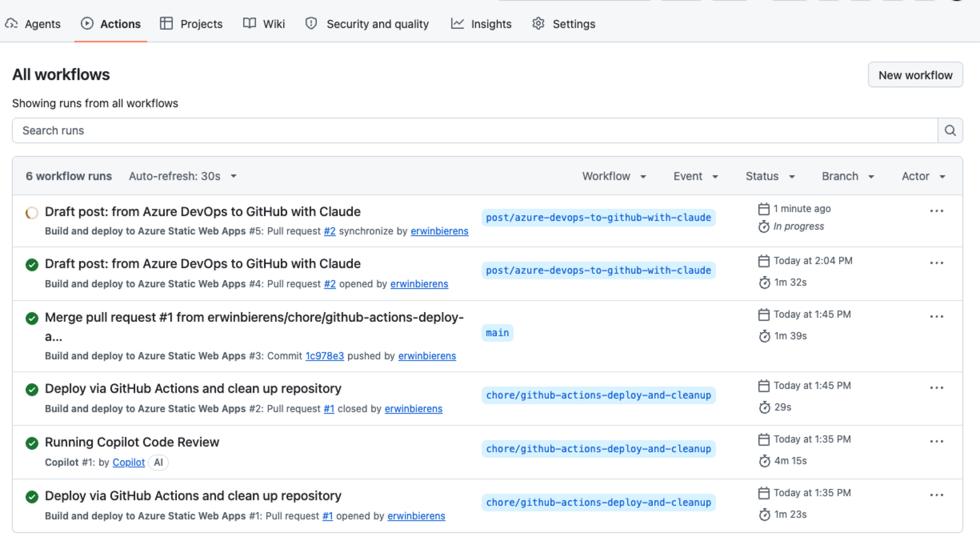The image size is (980, 541).
Task: Click stopwatch icon next to 29s
Action: pyautogui.click(x=764, y=407)
